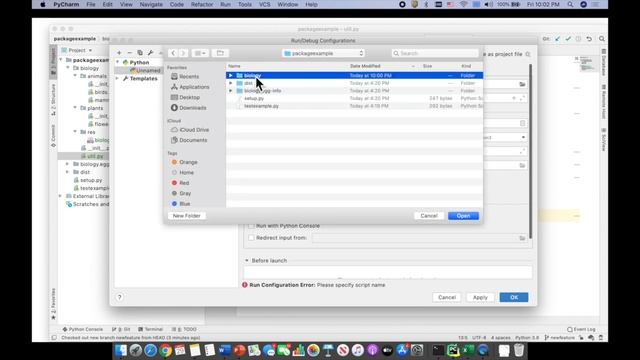The image size is (640, 360).
Task: Add a new run configuration with plus icon
Action: click(x=119, y=53)
